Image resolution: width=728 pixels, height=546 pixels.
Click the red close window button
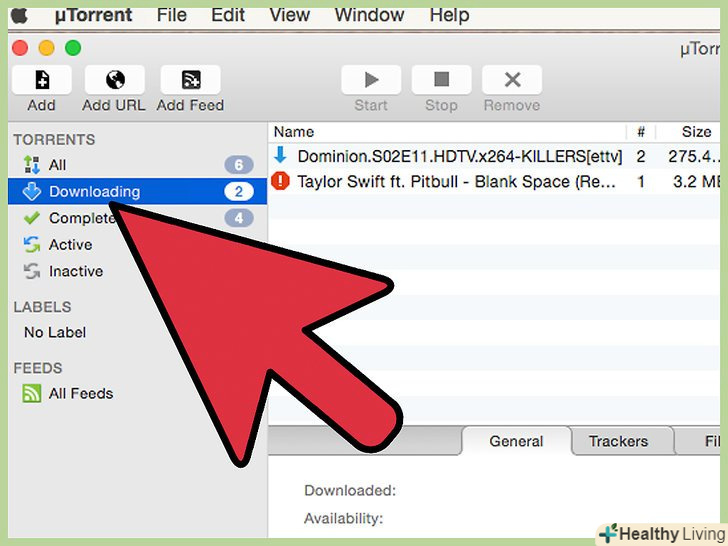20,48
